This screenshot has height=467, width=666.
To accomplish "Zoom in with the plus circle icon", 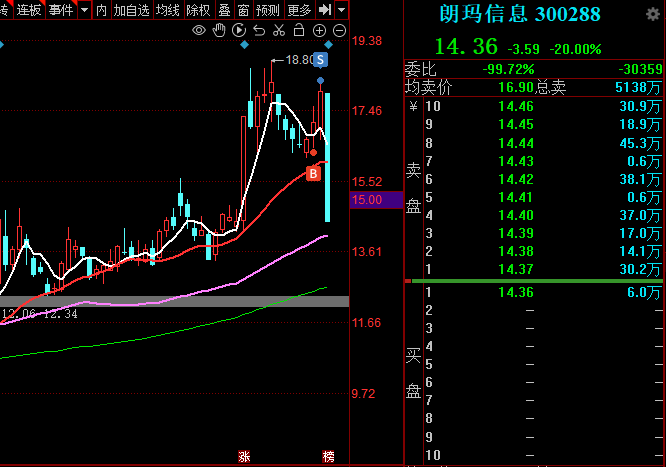I will pyautogui.click(x=317, y=32).
